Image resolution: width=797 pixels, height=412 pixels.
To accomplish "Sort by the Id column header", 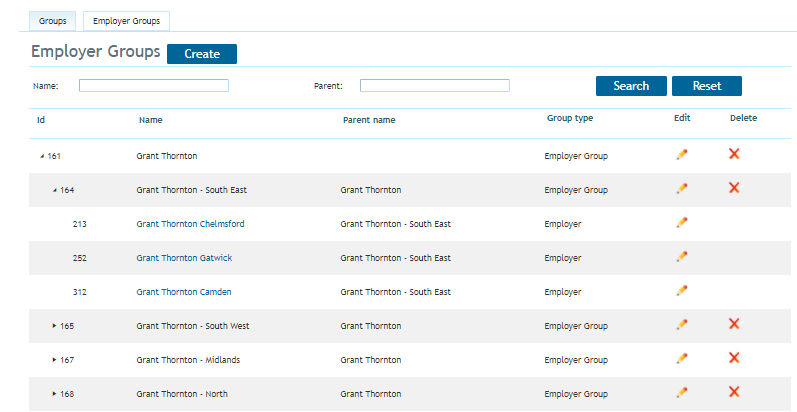I will [x=41, y=120].
